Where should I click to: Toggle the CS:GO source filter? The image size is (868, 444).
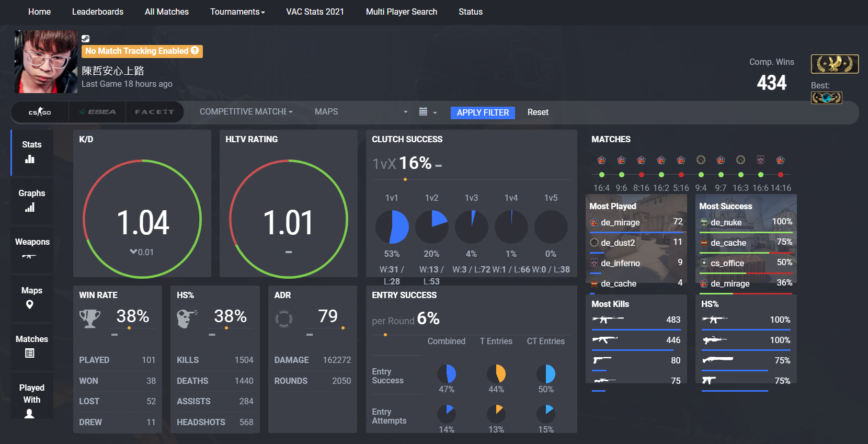pos(40,112)
